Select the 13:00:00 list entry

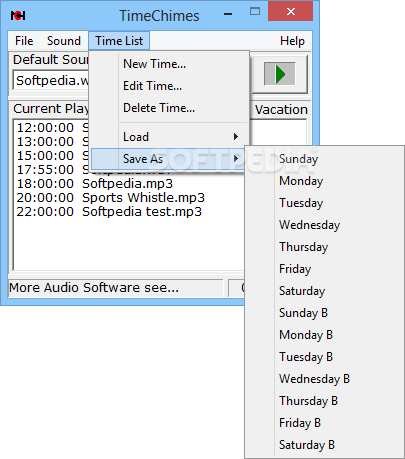(52, 141)
